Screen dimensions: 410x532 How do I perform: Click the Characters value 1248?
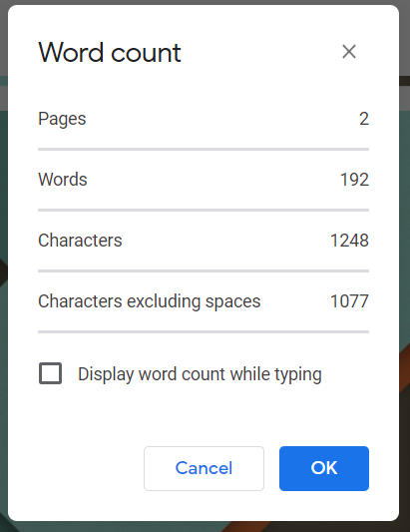tap(349, 241)
